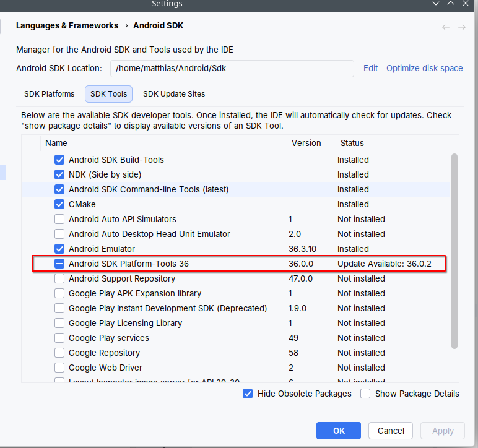Switch to the SDK Platforms tab

pos(50,94)
